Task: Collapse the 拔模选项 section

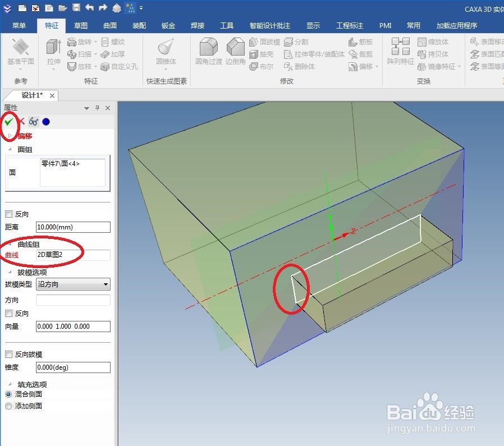Action: [x=10, y=272]
